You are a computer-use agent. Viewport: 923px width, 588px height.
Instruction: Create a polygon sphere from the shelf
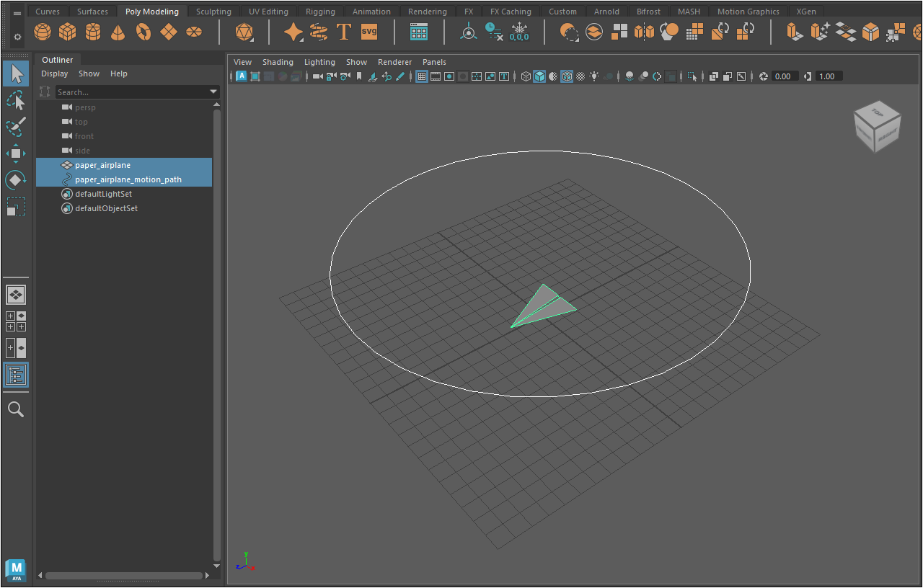tap(43, 32)
